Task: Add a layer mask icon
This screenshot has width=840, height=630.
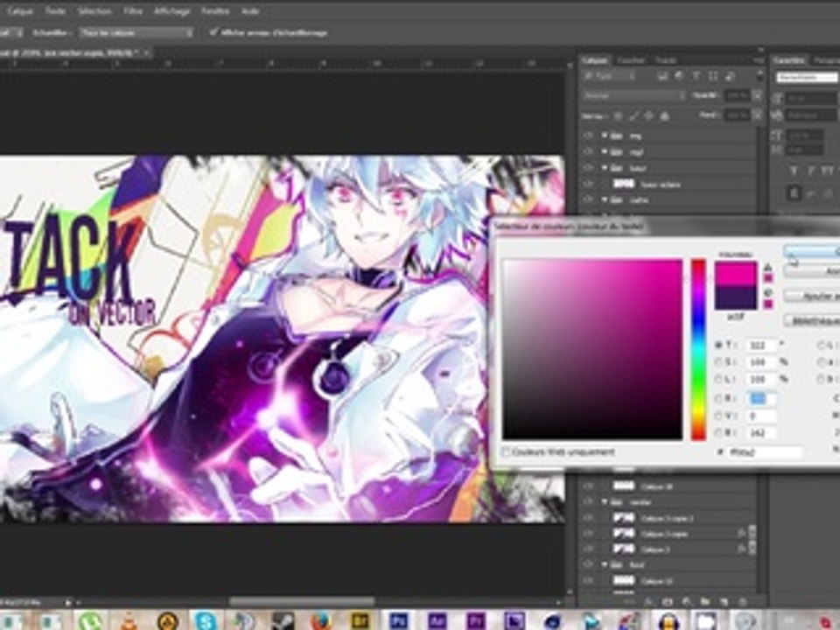Action: coord(668,602)
